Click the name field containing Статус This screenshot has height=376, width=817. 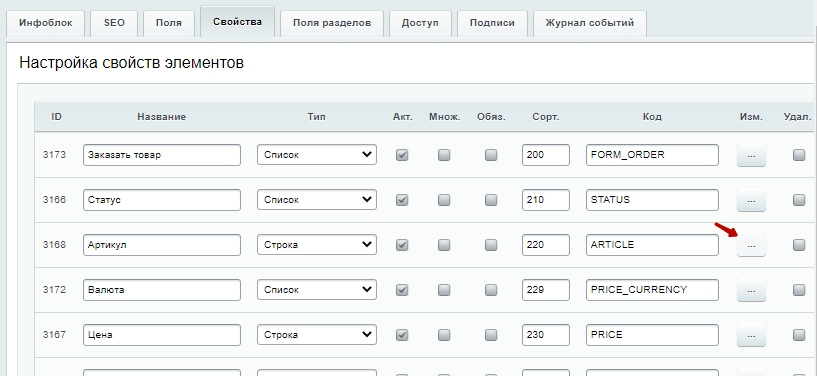(162, 199)
